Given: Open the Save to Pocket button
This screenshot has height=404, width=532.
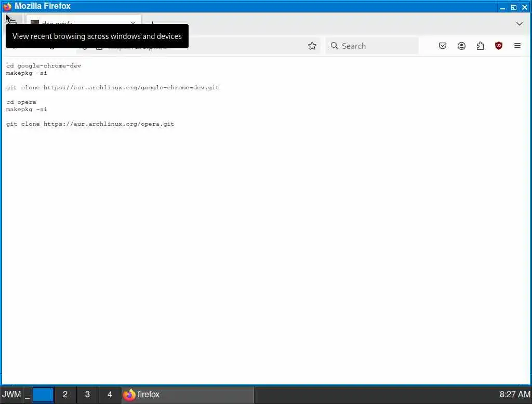Looking at the screenshot, I should click(x=443, y=46).
